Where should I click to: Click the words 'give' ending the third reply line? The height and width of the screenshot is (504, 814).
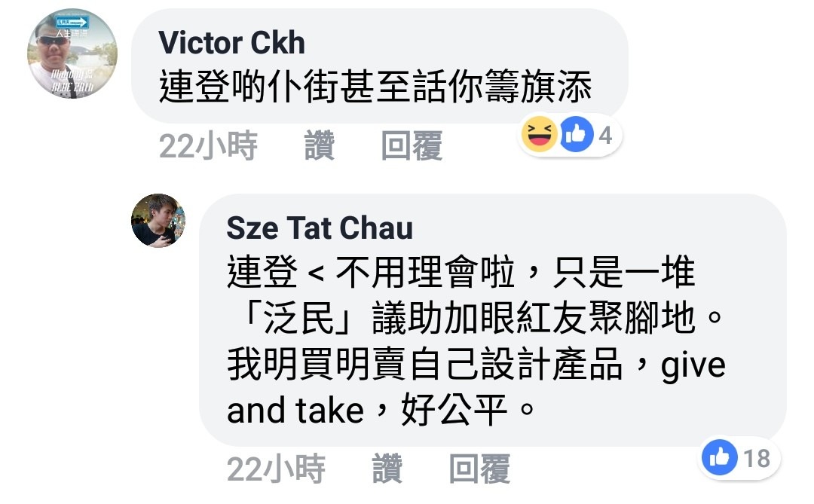(693, 365)
